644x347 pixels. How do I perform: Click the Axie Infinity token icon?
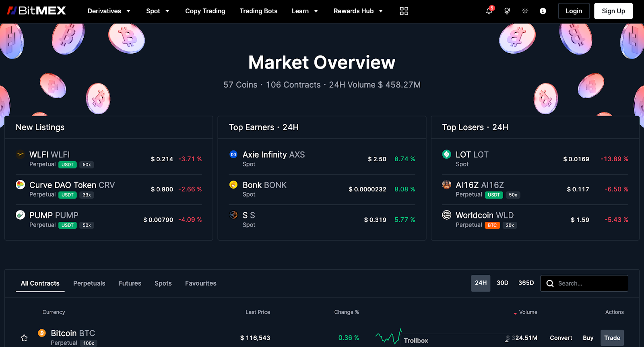coord(233,154)
